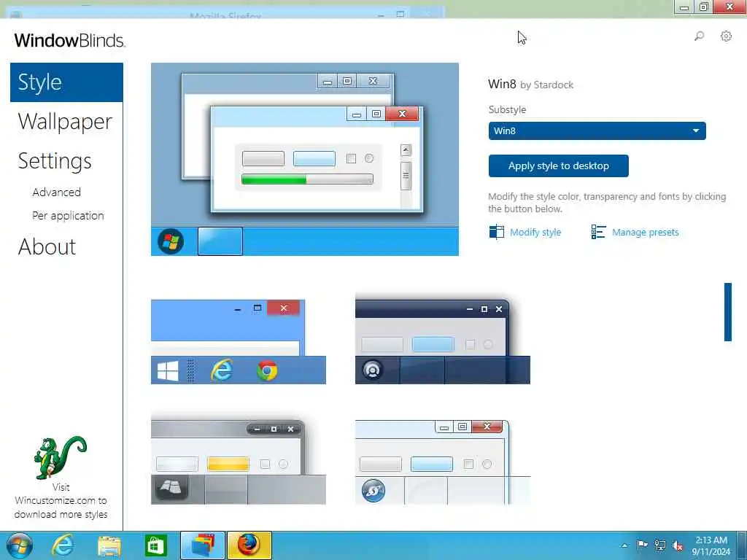Select the style thumbnail with Chrome icon
The width and height of the screenshot is (747, 560).
click(239, 341)
